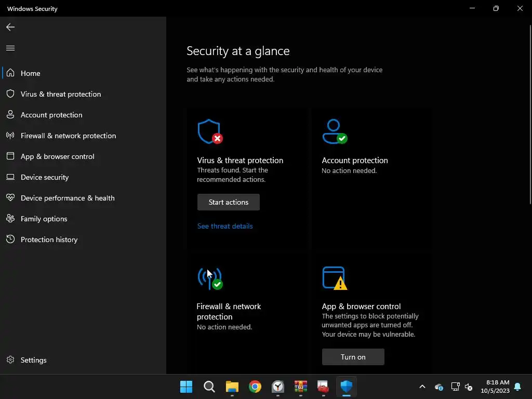Viewport: 532px width, 399px height.
Task: Open Account protection sidebar item
Action: pyautogui.click(x=83, y=115)
